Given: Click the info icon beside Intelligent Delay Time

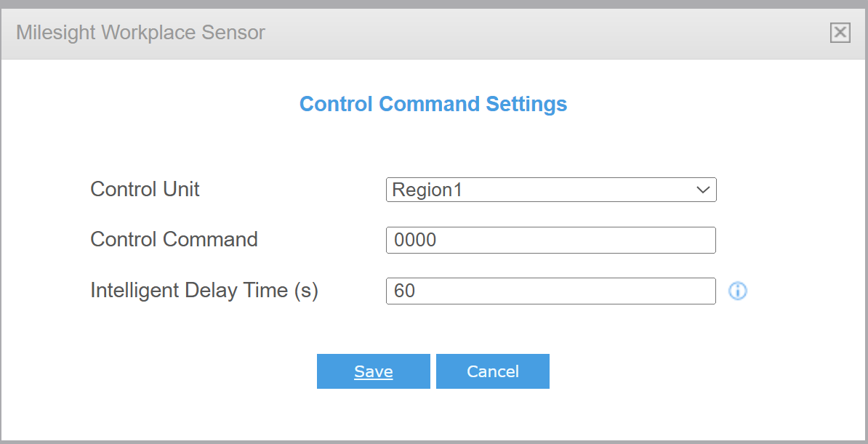Looking at the screenshot, I should click(738, 291).
